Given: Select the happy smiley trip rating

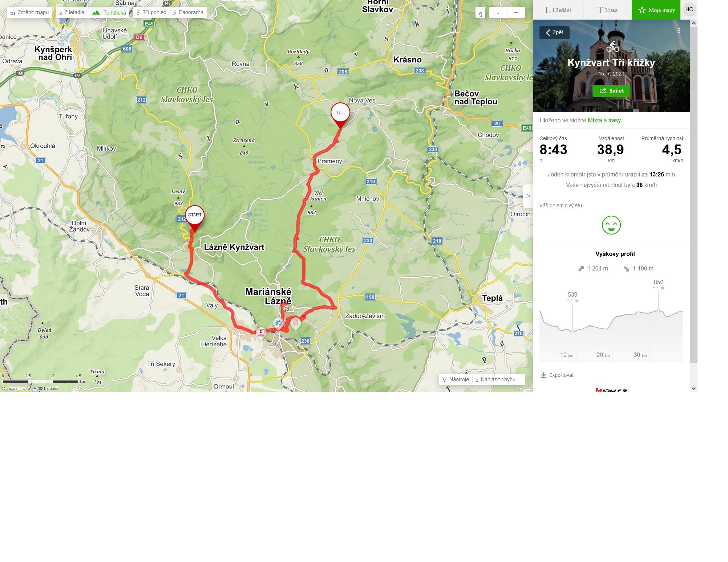Looking at the screenshot, I should (x=611, y=225).
